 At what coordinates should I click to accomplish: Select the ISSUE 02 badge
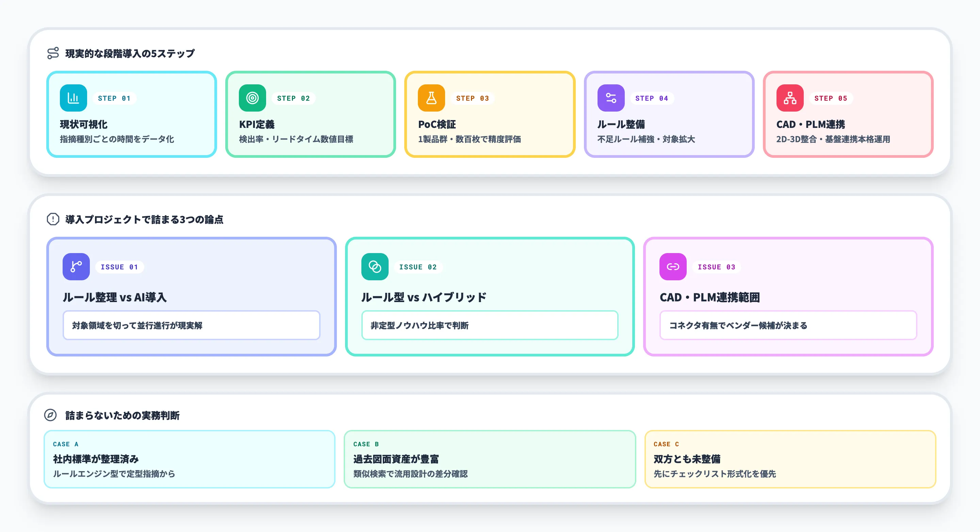419,267
